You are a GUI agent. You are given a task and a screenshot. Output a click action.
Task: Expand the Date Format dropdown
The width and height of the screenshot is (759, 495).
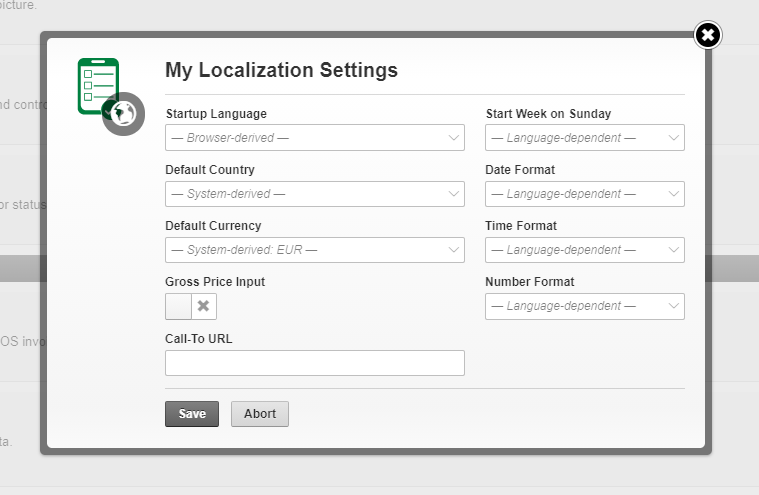pyautogui.click(x=585, y=194)
